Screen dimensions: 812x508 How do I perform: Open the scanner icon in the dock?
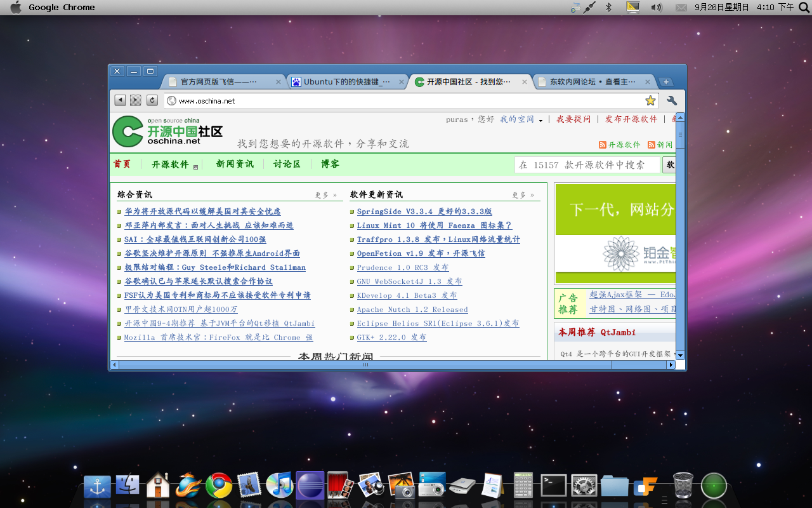[462, 486]
